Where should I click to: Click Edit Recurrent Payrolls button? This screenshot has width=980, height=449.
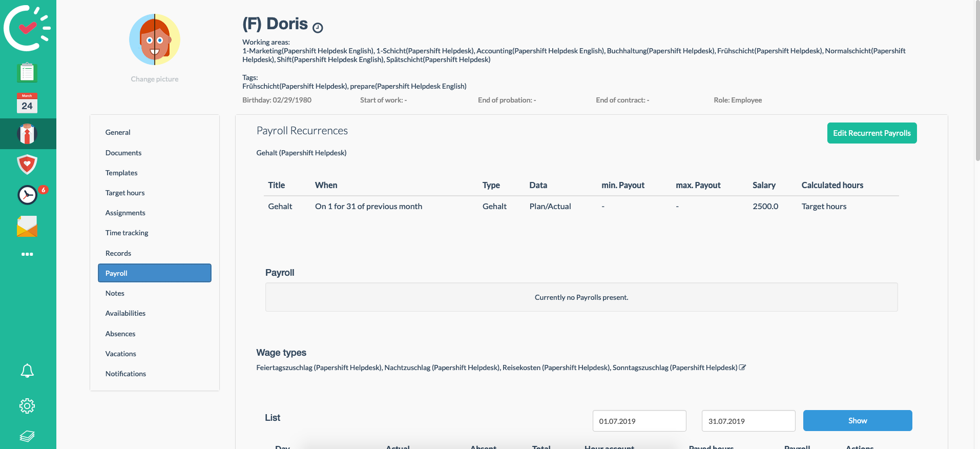click(x=872, y=133)
